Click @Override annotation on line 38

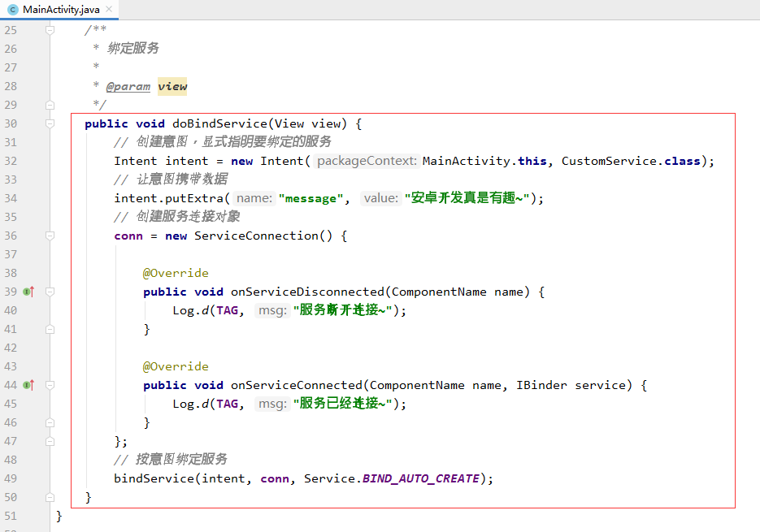pos(176,273)
